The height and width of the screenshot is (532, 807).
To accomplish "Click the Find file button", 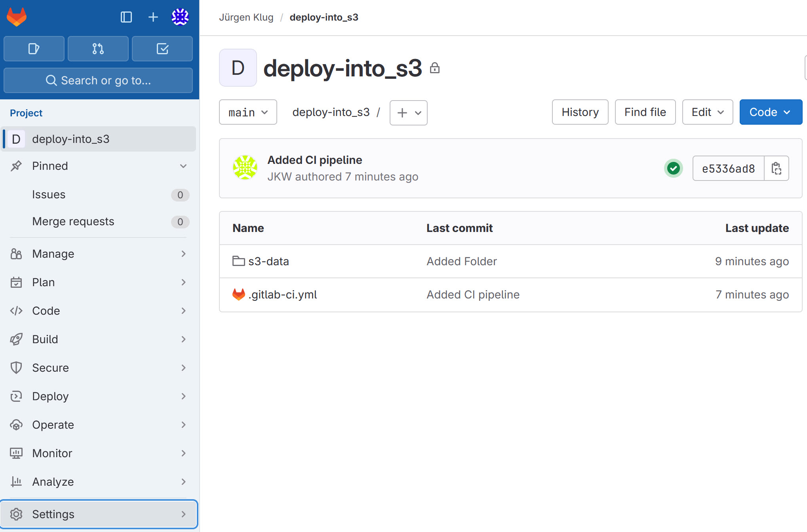I will 645,112.
